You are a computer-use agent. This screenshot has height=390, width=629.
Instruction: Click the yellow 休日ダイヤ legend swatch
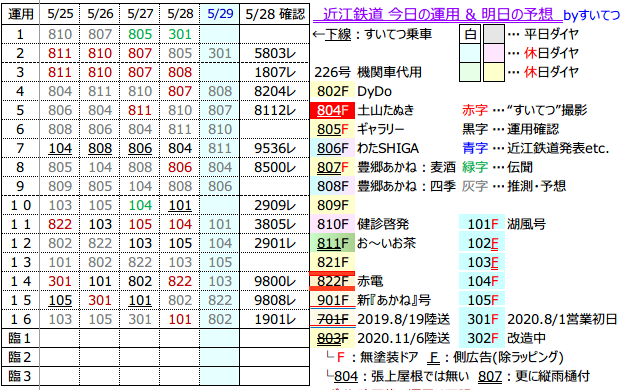pos(493,72)
